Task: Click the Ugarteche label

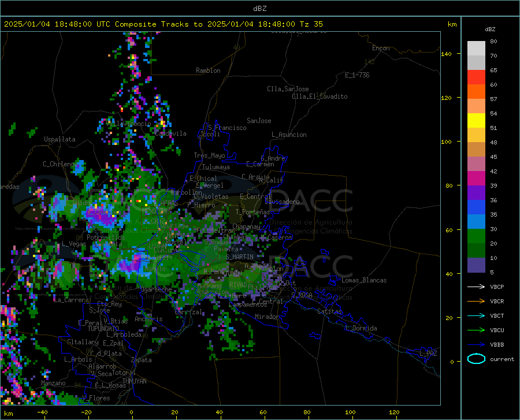Action: point(156,289)
